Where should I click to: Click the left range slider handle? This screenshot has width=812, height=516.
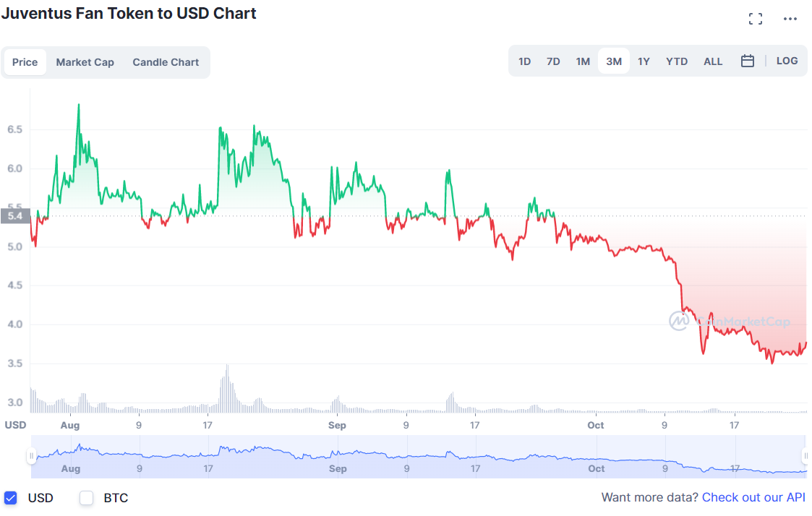[x=31, y=456]
